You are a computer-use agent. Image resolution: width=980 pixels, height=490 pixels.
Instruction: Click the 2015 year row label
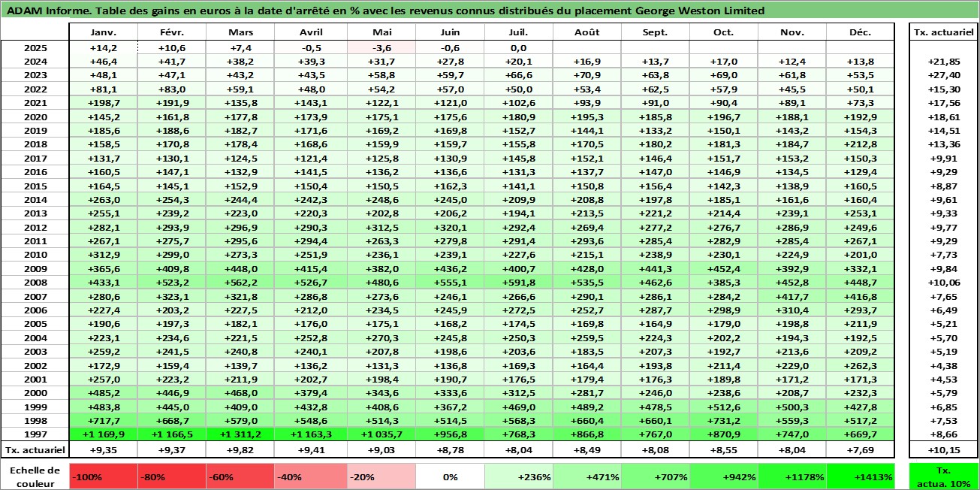tap(35, 186)
